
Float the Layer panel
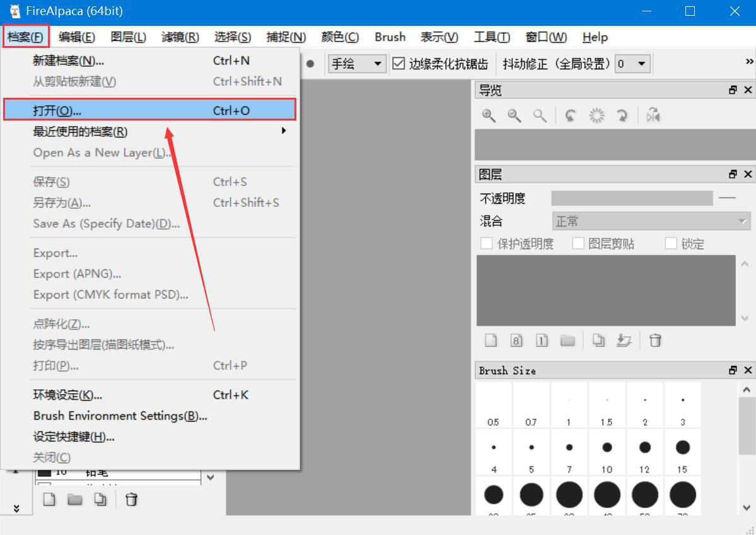point(733,174)
